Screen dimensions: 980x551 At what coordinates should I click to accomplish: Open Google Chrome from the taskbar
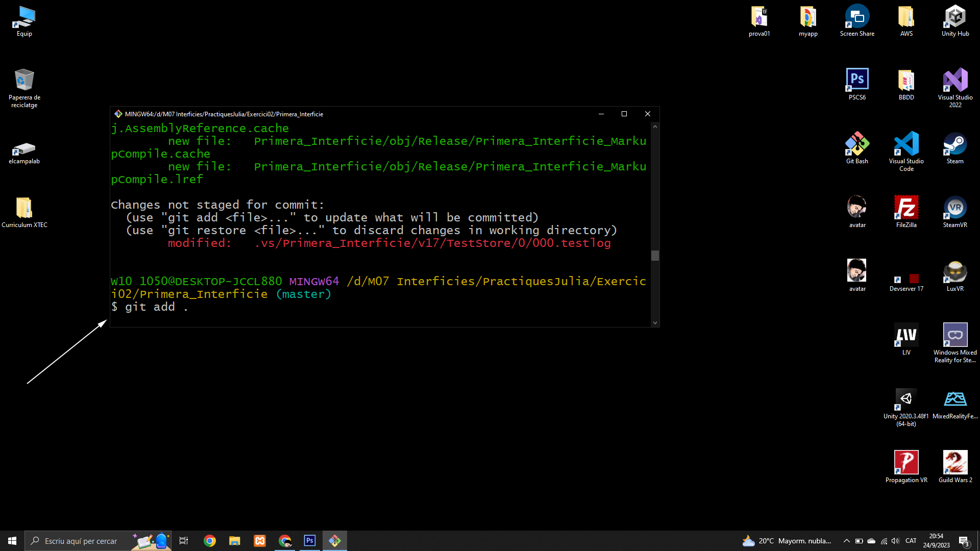tap(209, 541)
